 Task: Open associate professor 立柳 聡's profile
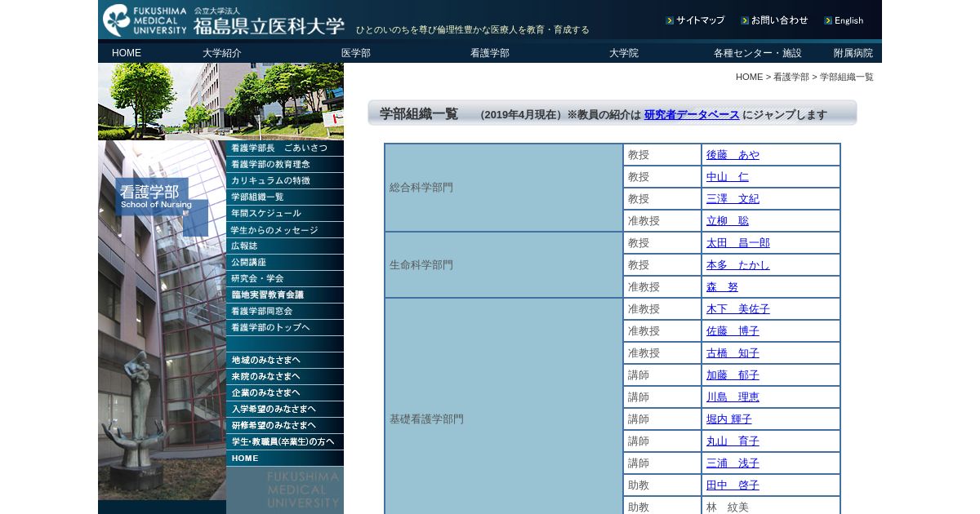728,221
